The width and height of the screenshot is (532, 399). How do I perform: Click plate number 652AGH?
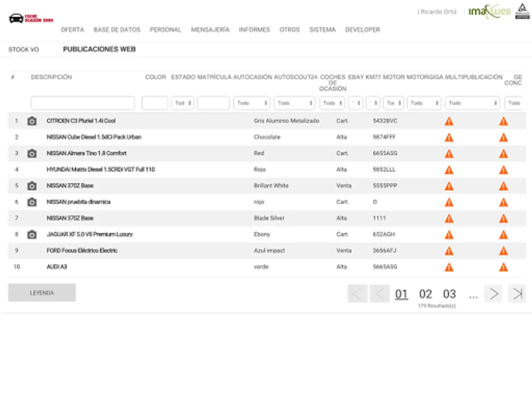384,235
